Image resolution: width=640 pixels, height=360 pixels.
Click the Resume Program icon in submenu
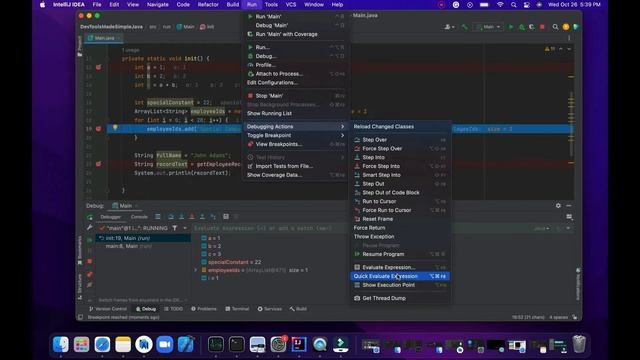click(x=357, y=254)
